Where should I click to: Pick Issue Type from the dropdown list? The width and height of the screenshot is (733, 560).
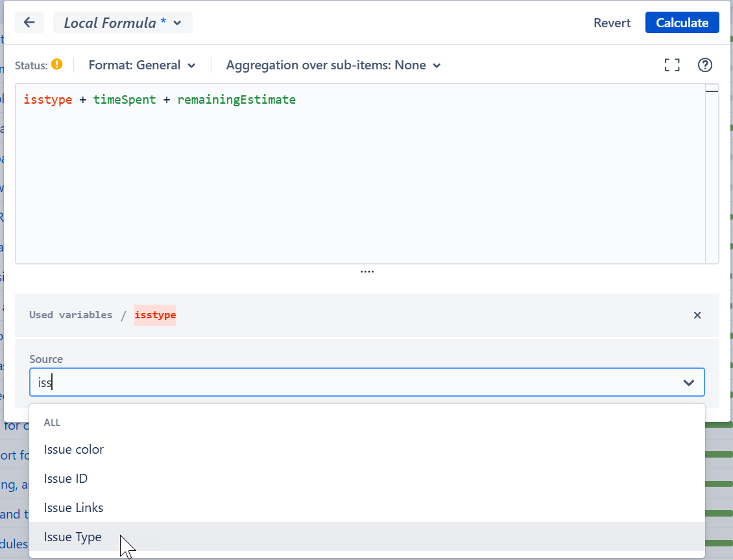click(73, 537)
